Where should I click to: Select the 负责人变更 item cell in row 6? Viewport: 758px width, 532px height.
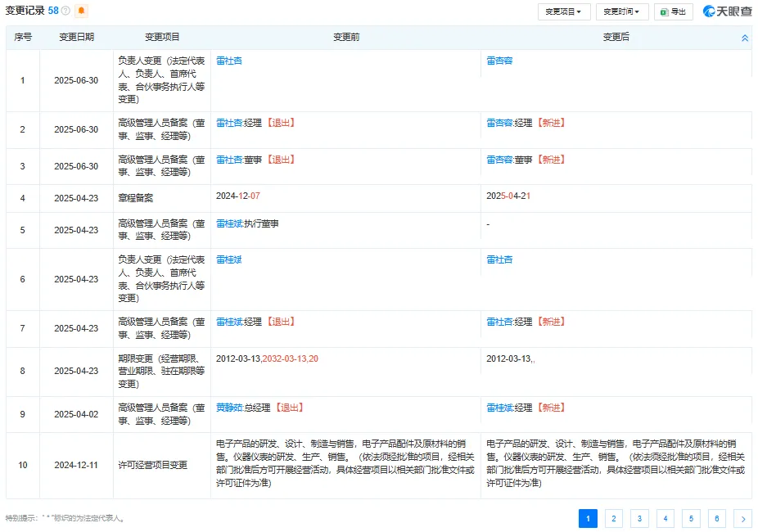pos(161,279)
